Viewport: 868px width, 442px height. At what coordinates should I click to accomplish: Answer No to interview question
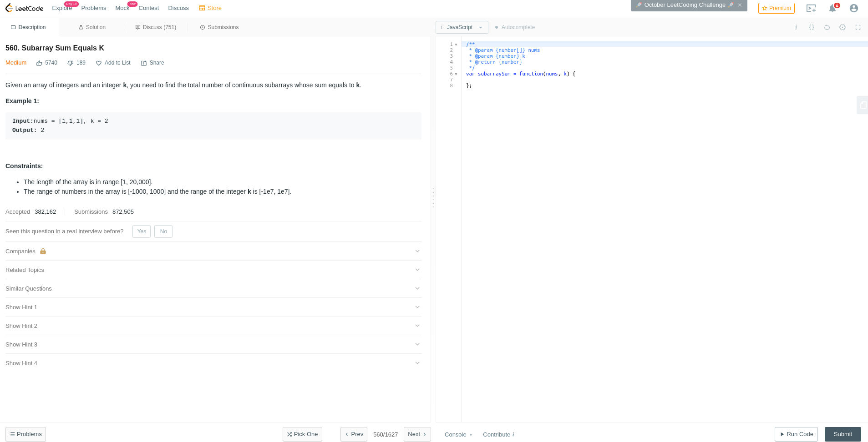pyautogui.click(x=163, y=231)
